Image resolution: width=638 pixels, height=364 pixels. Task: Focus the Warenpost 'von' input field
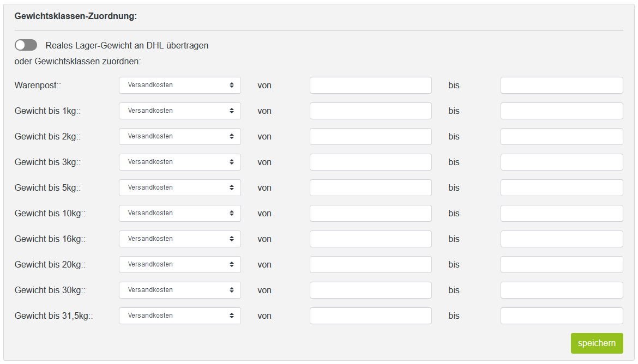[371, 86]
